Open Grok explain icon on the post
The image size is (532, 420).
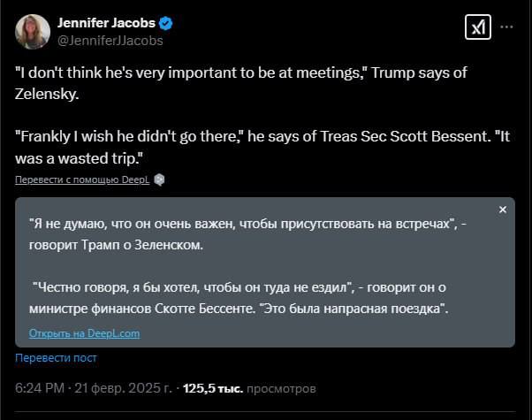(478, 27)
